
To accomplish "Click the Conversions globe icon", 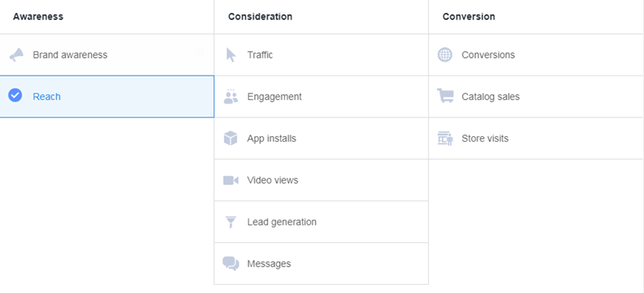I will click(x=445, y=55).
